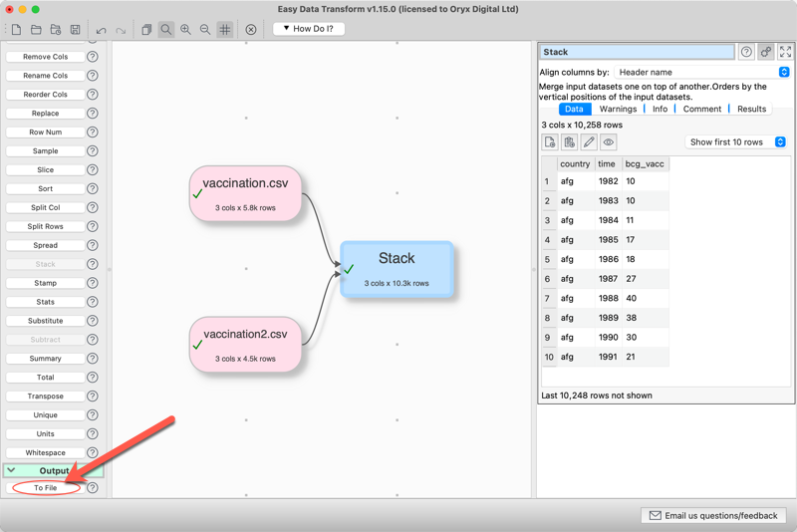Screen dimensions: 797x532
Task: Switch to the Warnings tab
Action: tap(618, 109)
